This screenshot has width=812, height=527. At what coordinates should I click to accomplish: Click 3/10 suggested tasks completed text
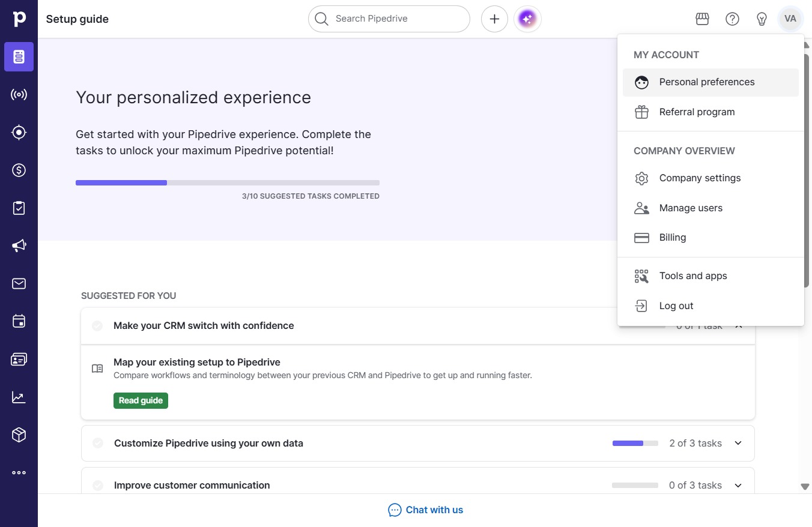[311, 196]
